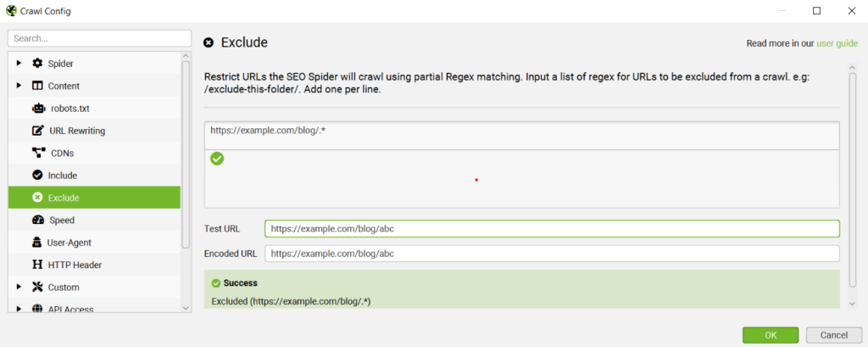Click the User-Agent spy icon
The height and width of the screenshot is (347, 868).
(37, 243)
